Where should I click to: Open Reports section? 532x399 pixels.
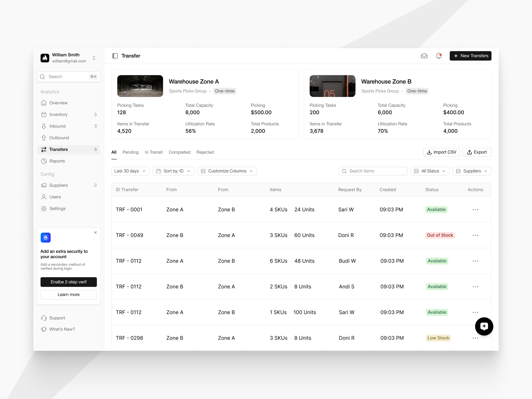coord(68,161)
